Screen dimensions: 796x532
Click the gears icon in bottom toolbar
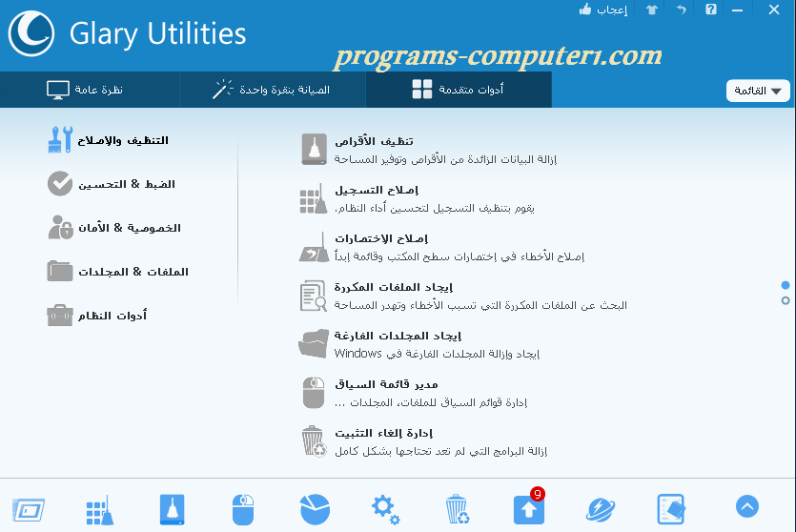click(x=386, y=510)
